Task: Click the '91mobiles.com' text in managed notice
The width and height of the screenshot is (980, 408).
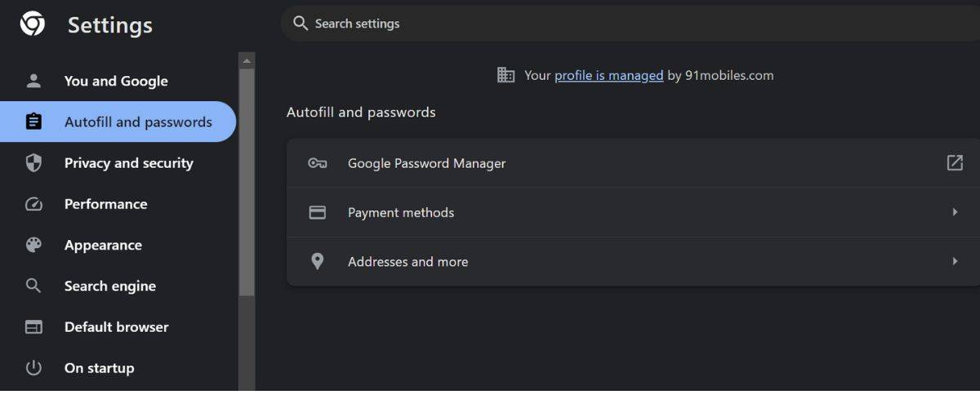Action: pyautogui.click(x=729, y=75)
